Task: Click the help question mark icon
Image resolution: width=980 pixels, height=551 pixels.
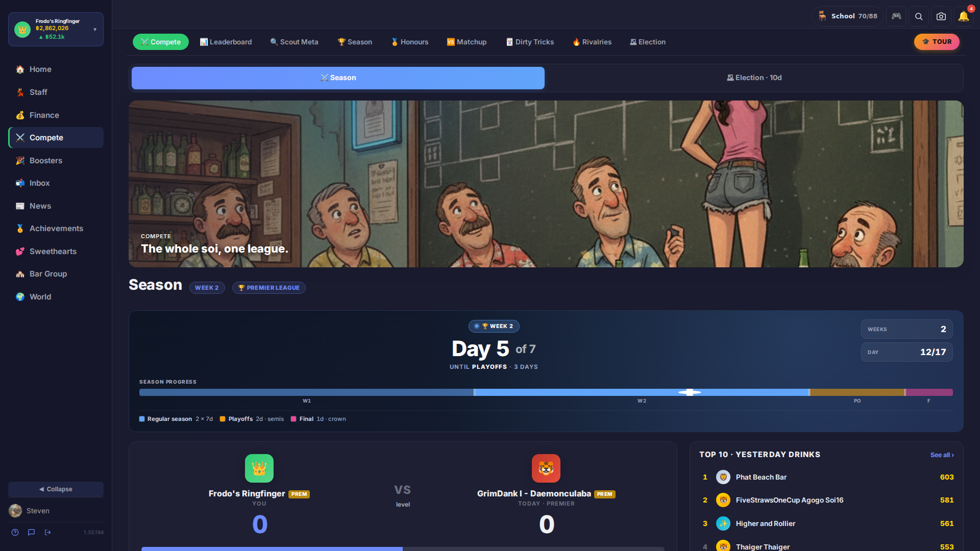Action: click(x=15, y=532)
